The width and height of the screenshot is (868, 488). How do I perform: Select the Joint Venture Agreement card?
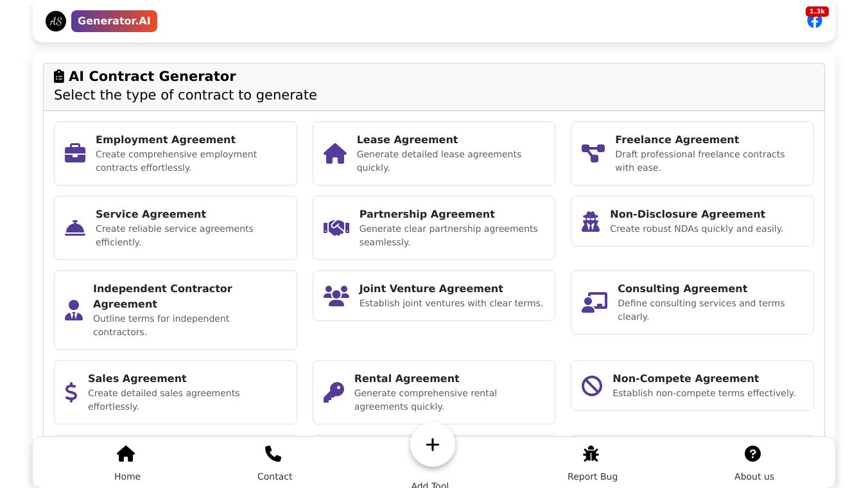coord(433,296)
